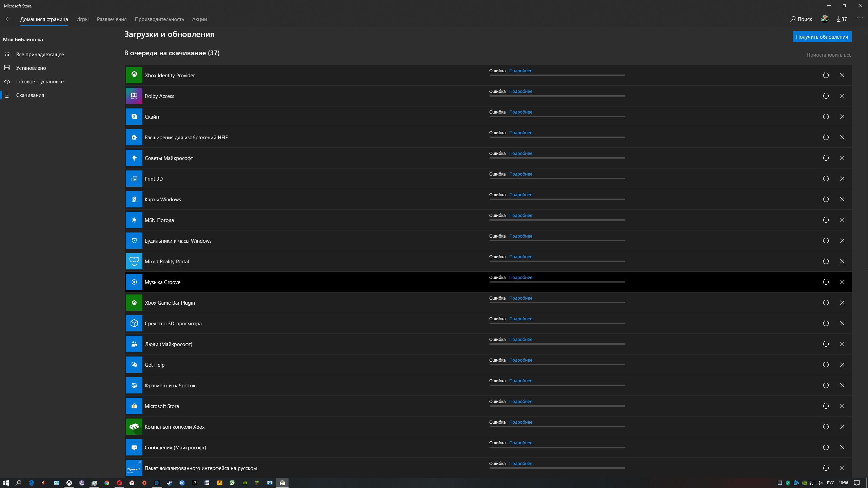The height and width of the screenshot is (488, 868).
Task: Open Подробнее link for Карты Windows
Action: 520,195
